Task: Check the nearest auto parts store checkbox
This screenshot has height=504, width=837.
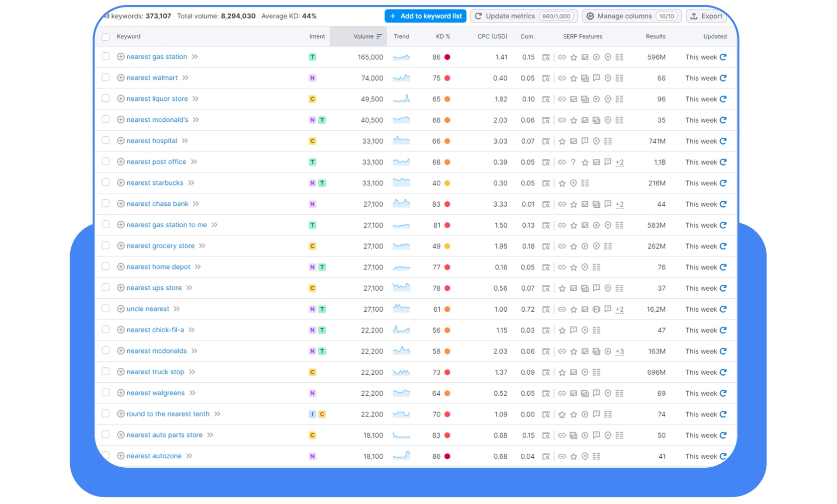Action: click(105, 434)
